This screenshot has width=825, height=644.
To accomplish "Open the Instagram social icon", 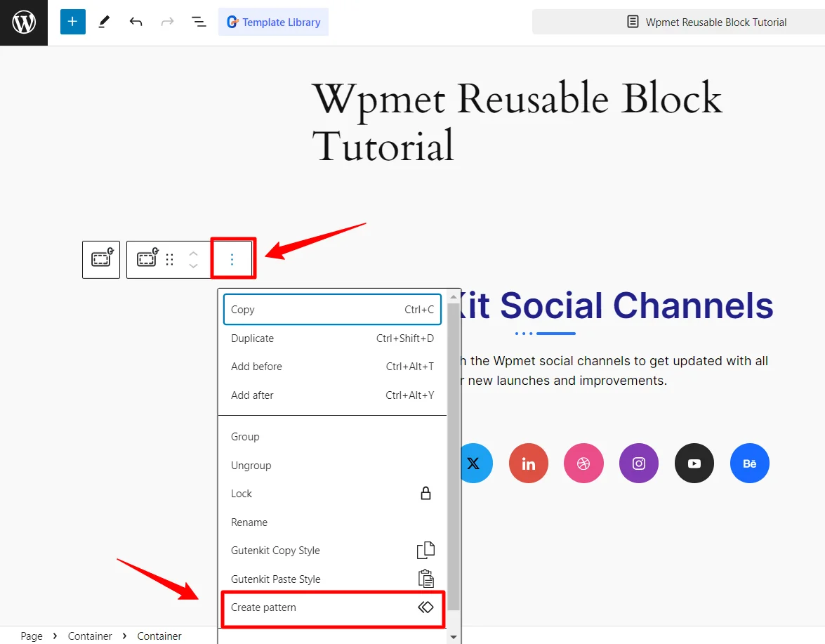I will 639,463.
